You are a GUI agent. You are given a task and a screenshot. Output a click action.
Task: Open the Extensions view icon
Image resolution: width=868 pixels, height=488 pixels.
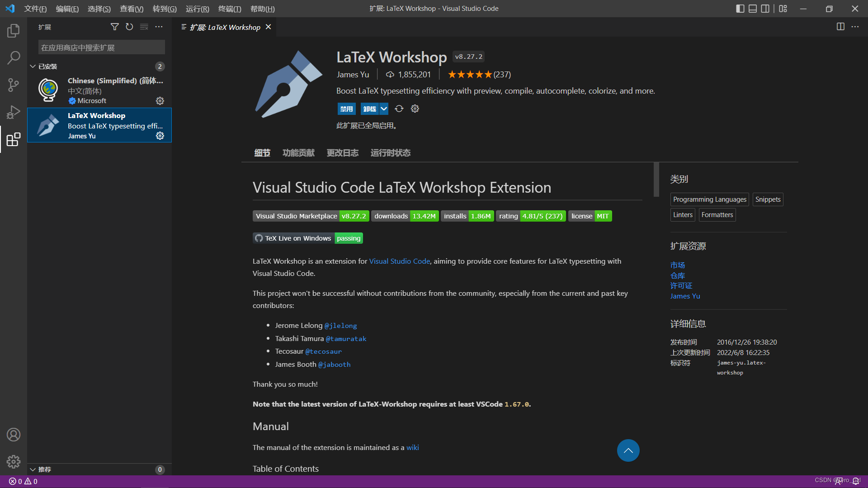coord(14,139)
